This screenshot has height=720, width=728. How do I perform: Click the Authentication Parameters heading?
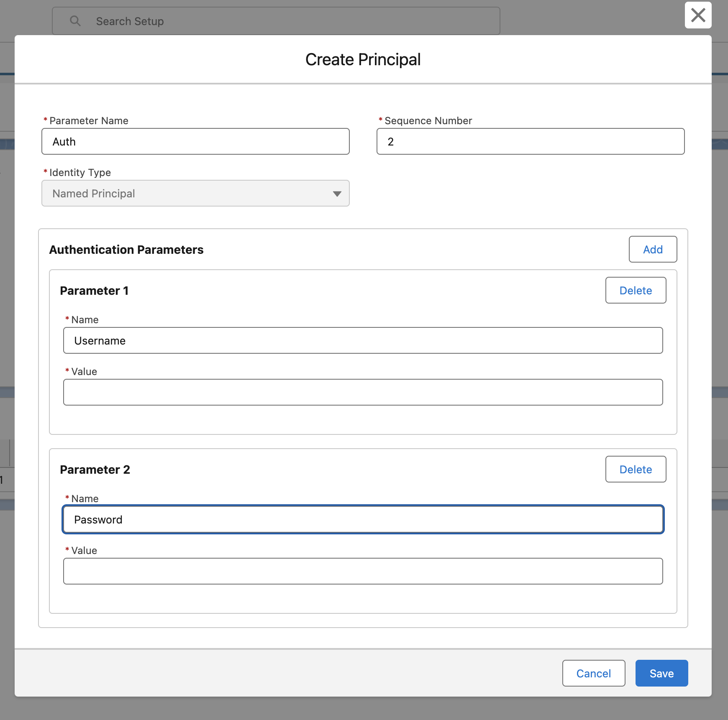[x=126, y=250]
